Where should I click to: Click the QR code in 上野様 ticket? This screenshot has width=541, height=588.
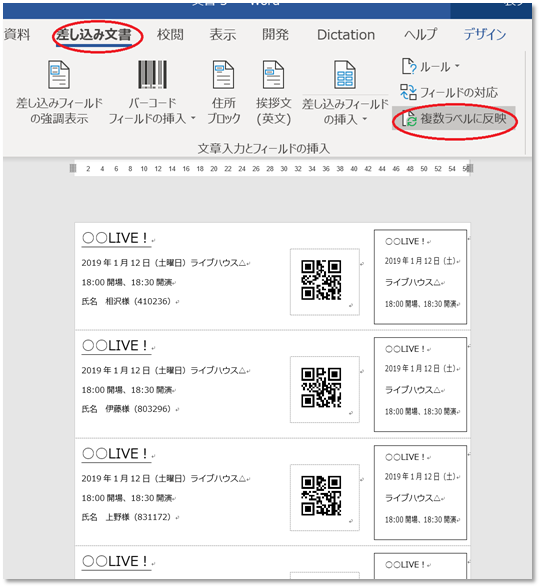coord(322,496)
